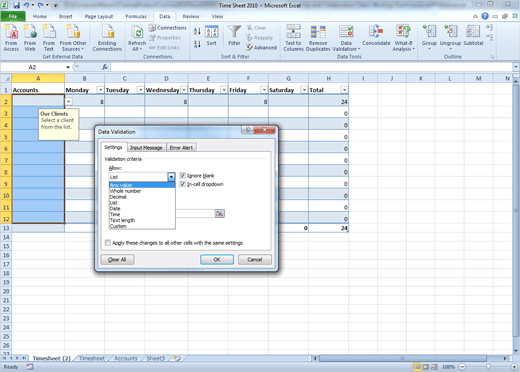Viewport: 520px width, 372px height.
Task: Click the Subtotal icon
Action: [x=473, y=36]
